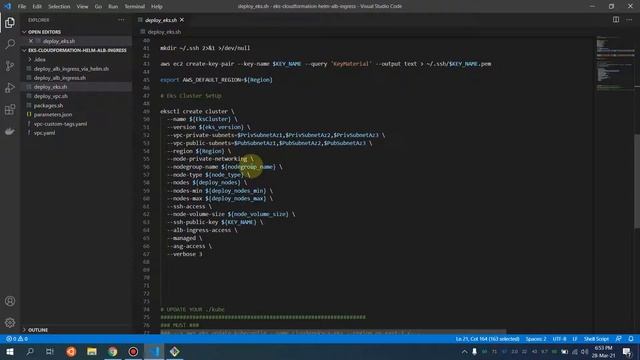Open Chrome from the taskbar
The width and height of the screenshot is (640, 360).
coord(113,351)
